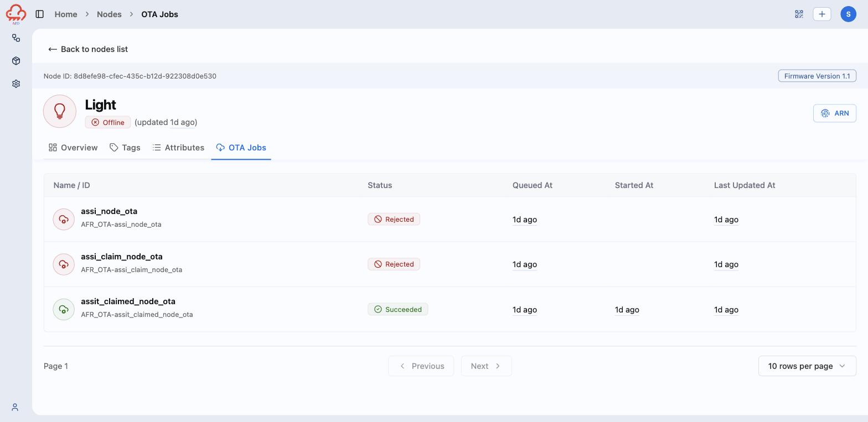Click the updated 1d ago text

click(166, 122)
